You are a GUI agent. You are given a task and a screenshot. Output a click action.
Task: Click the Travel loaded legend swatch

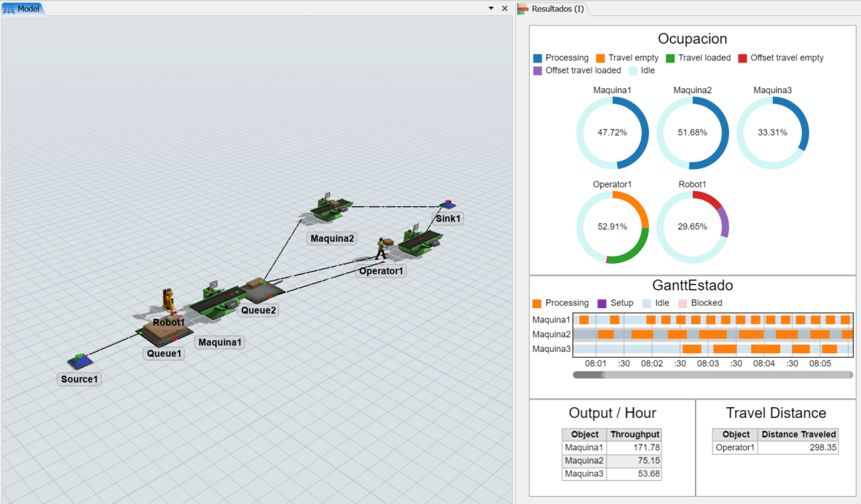pos(670,58)
